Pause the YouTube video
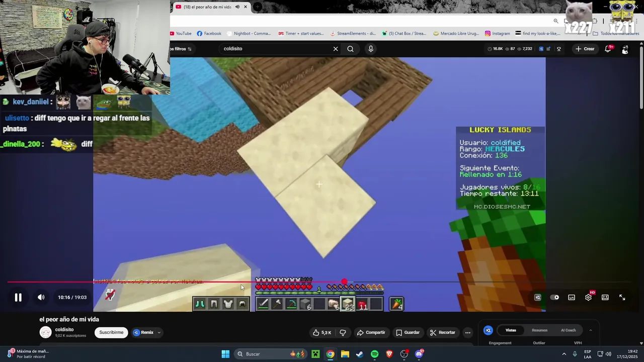This screenshot has height=362, width=644. pyautogui.click(x=18, y=297)
